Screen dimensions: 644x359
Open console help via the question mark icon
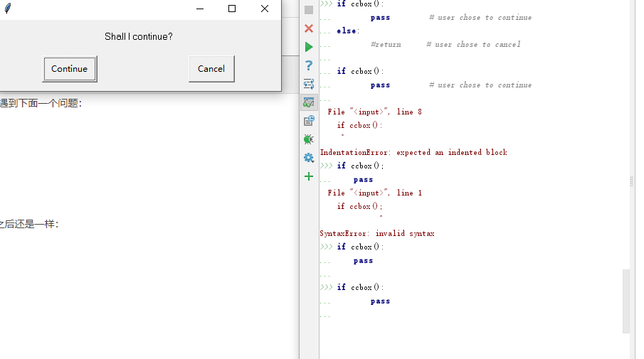point(309,65)
